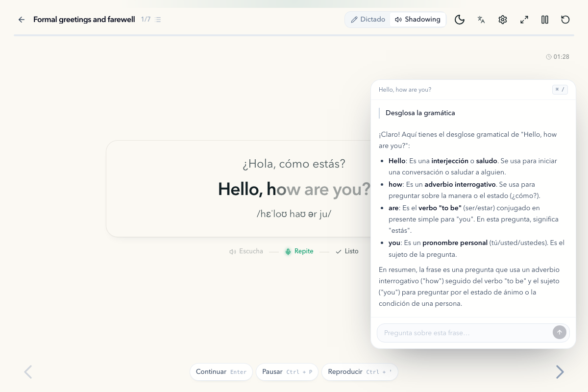The width and height of the screenshot is (588, 392).
Task: Toggle dark mode with the moon icon
Action: pyautogui.click(x=460, y=20)
